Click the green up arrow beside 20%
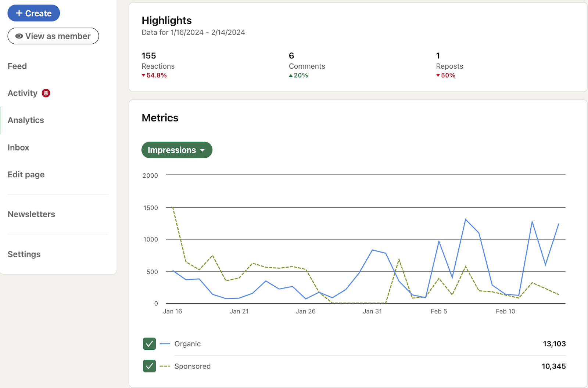The width and height of the screenshot is (588, 388). point(291,75)
